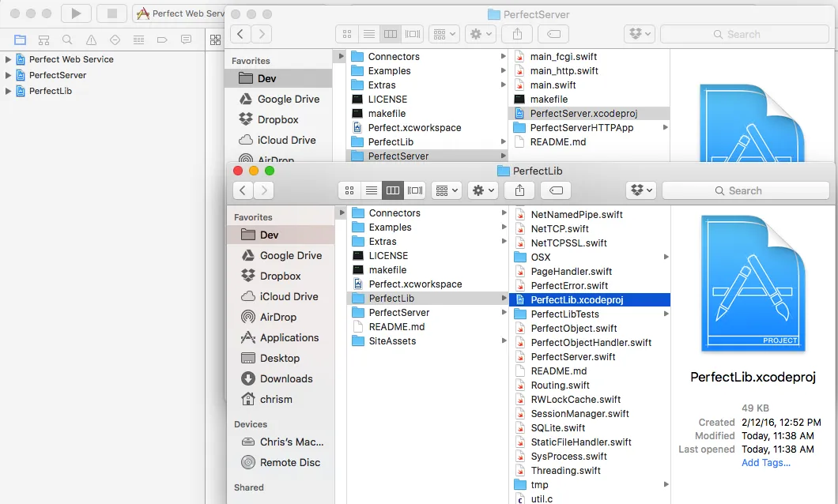838x504 pixels.
Task: Switch PerfectLib window to list view
Action: tap(372, 190)
